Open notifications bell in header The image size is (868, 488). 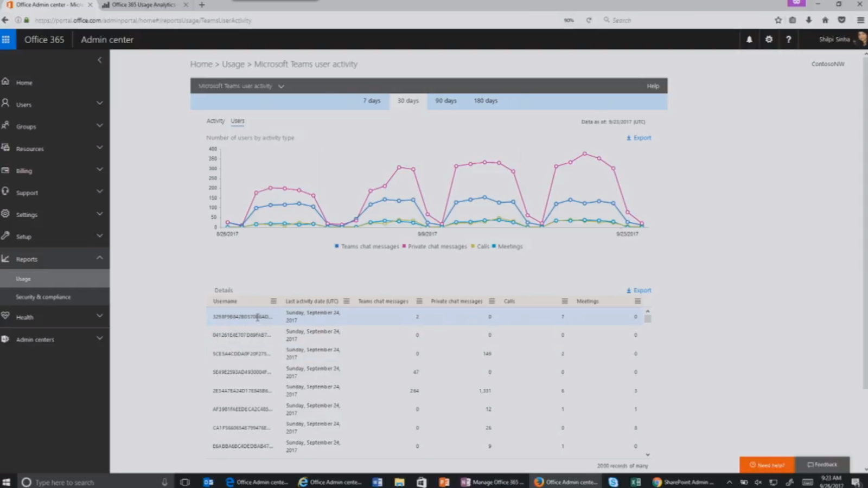coord(749,40)
